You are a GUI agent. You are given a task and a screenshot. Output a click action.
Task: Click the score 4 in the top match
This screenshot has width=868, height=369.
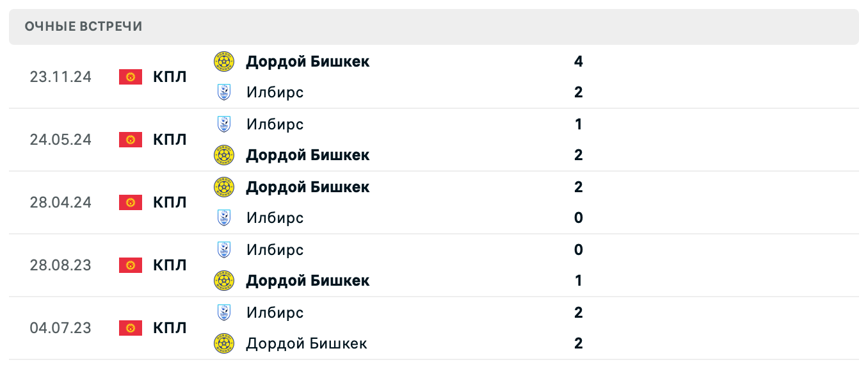pos(578,61)
